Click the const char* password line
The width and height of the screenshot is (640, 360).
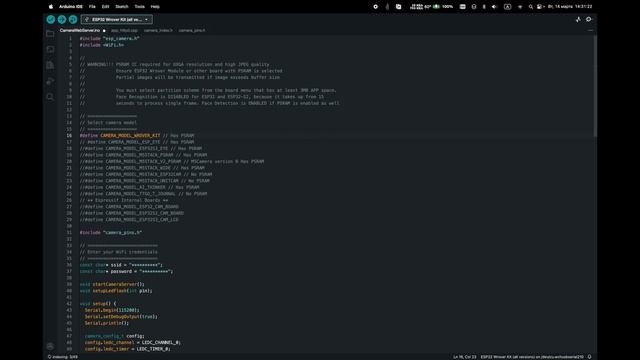click(x=126, y=271)
